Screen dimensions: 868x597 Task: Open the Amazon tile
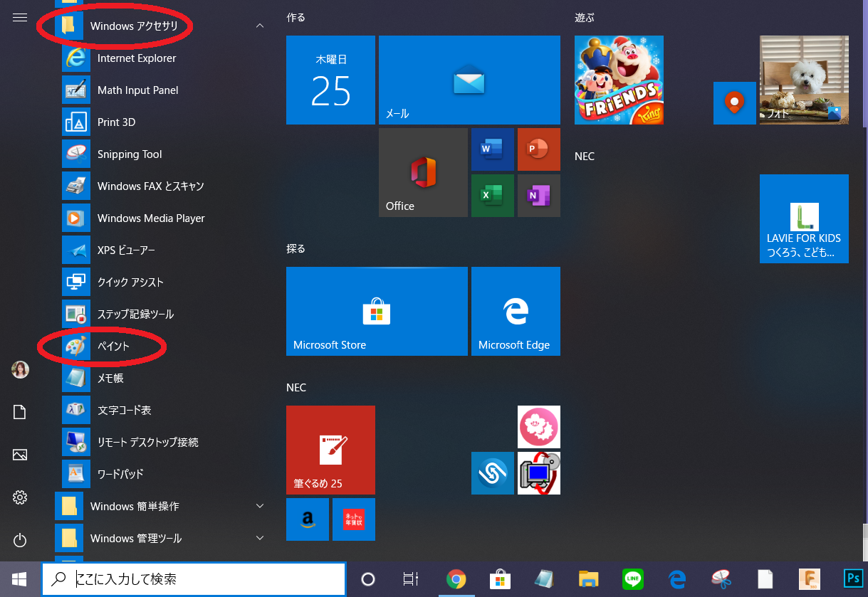[x=308, y=519]
